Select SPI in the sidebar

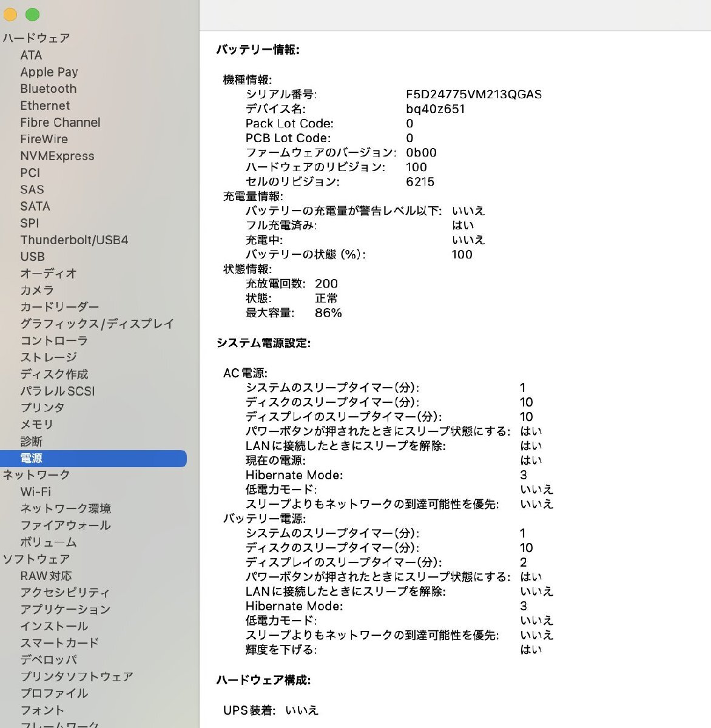[30, 223]
